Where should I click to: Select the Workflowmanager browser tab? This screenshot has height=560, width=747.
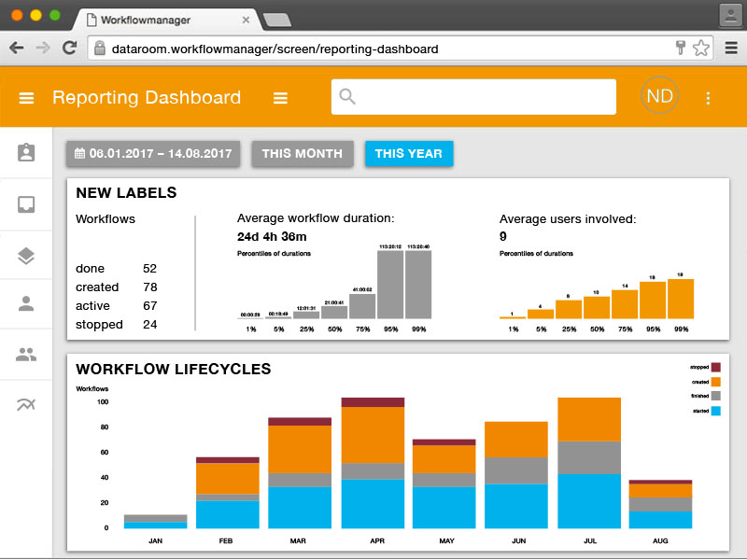point(167,20)
